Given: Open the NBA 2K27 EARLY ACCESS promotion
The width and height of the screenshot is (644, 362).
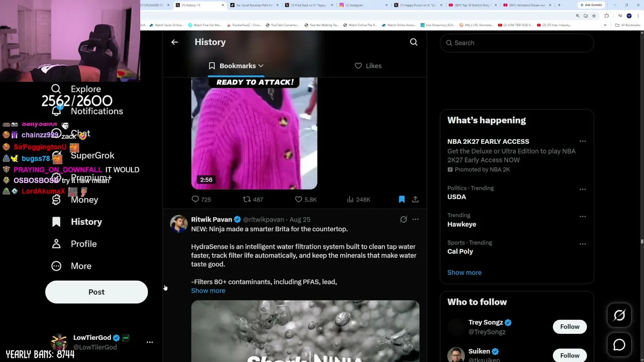Looking at the screenshot, I should pyautogui.click(x=517, y=155).
